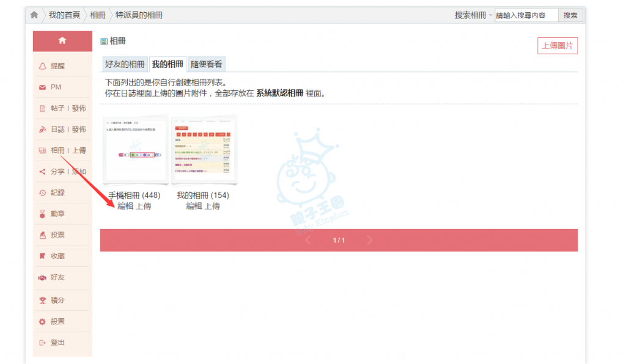The height and width of the screenshot is (364, 626).
Task: Open the 手機相冊 album thumbnail
Action: [134, 150]
